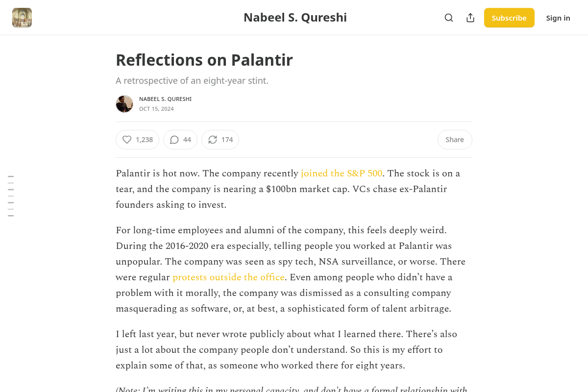
Task: Open comments via the speech bubble icon
Action: pyautogui.click(x=174, y=140)
